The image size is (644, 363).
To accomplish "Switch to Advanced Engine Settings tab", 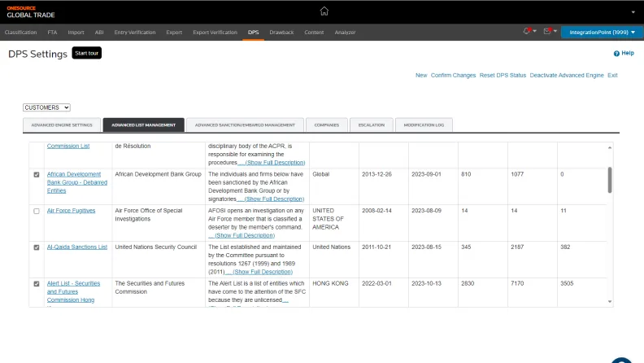I will point(62,125).
